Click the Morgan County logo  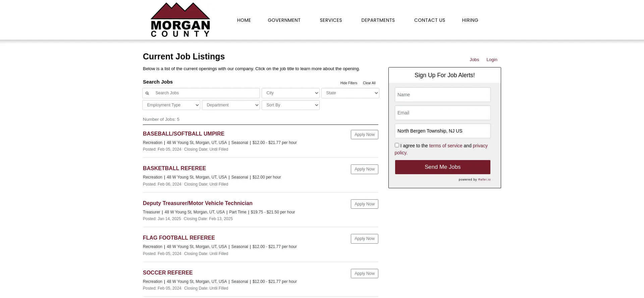180,19
